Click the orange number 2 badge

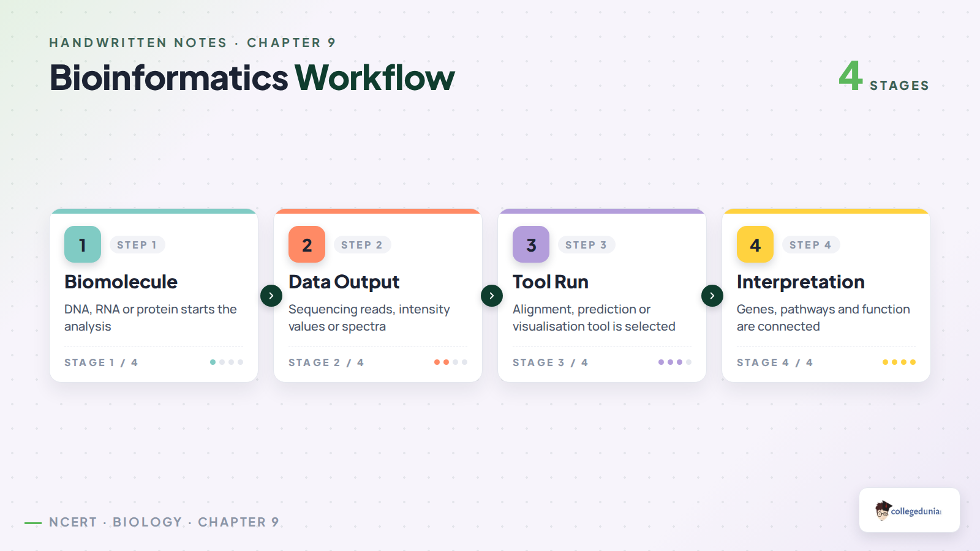(x=307, y=244)
